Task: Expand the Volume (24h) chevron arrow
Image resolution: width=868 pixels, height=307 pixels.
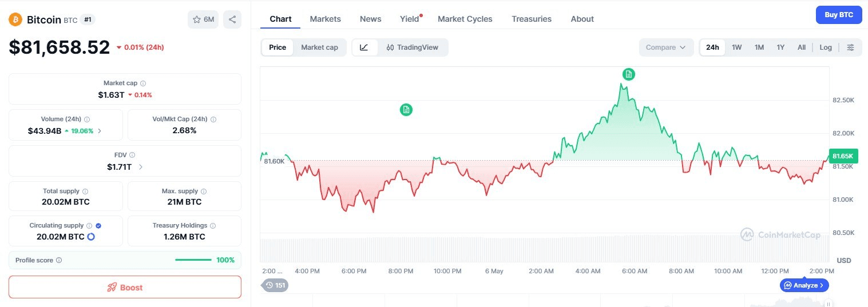Action: click(x=100, y=131)
